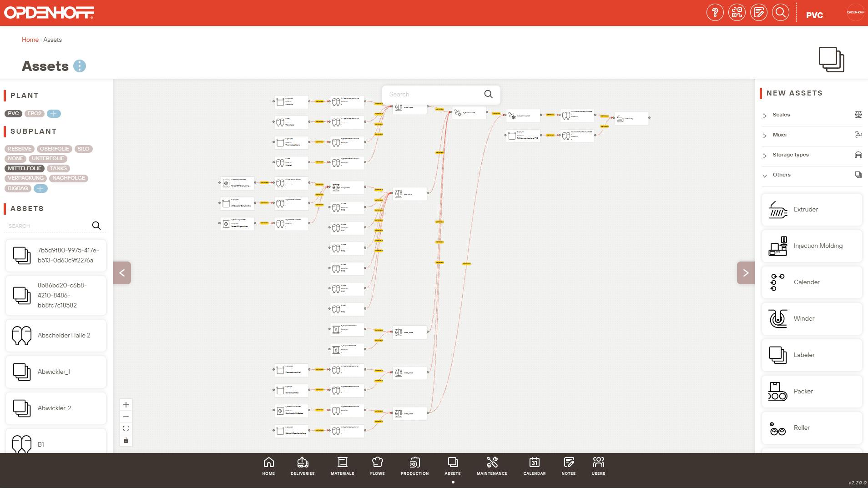The width and height of the screenshot is (868, 488).
Task: Switch to the MAINTENANCE tab
Action: point(492,465)
